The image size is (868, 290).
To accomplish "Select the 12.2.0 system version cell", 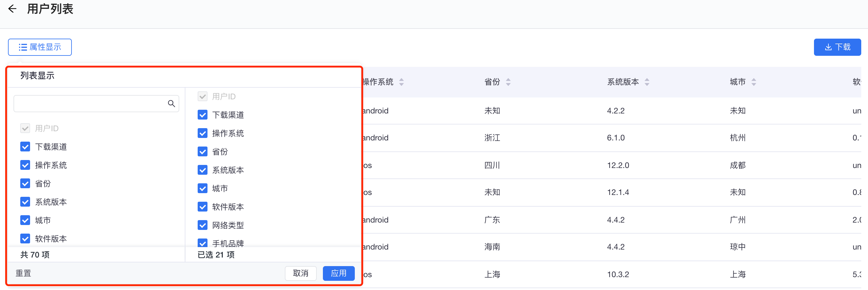I will [x=618, y=166].
